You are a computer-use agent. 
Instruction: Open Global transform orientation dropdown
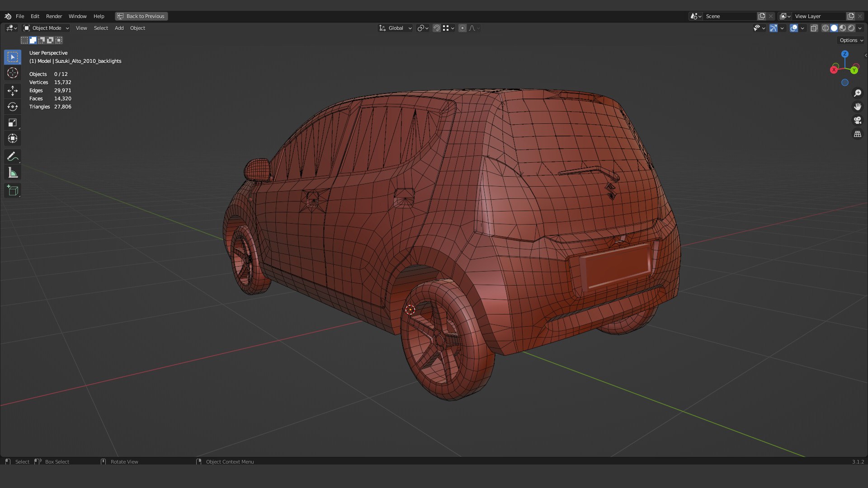tap(395, 28)
